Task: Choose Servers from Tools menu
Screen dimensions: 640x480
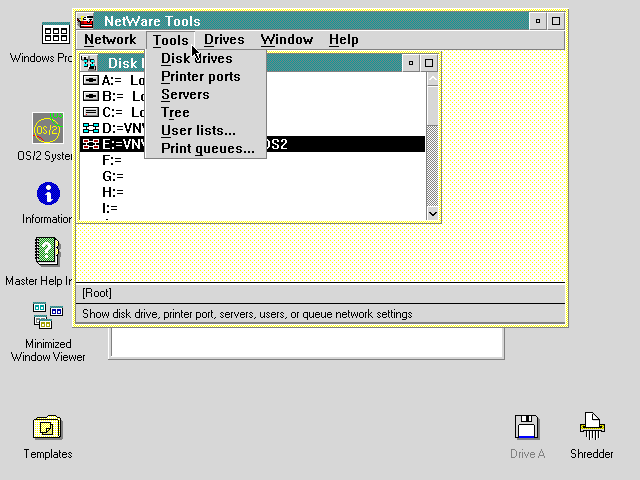Action: point(205,94)
